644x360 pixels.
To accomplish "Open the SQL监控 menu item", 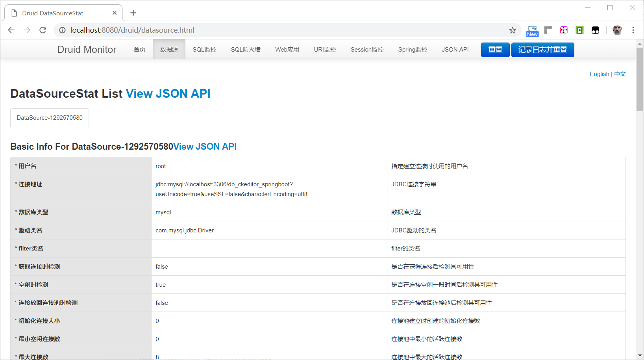I will pos(204,50).
